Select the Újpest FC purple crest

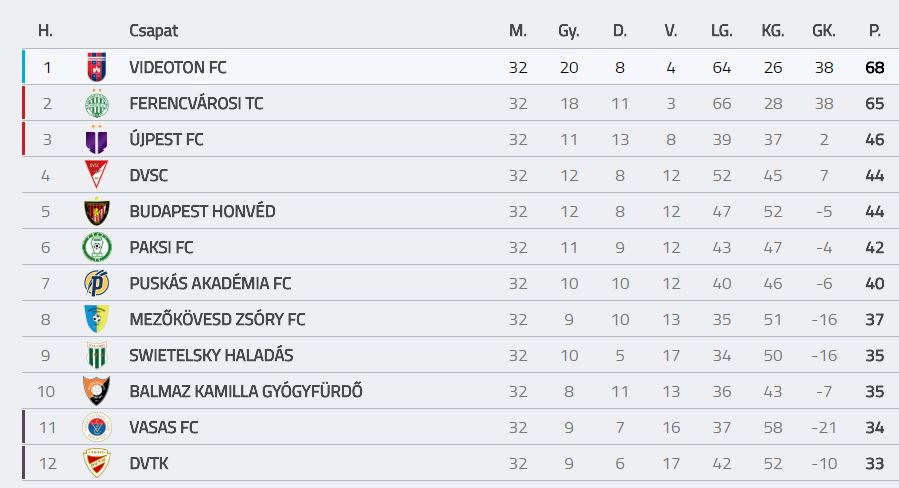click(x=96, y=139)
